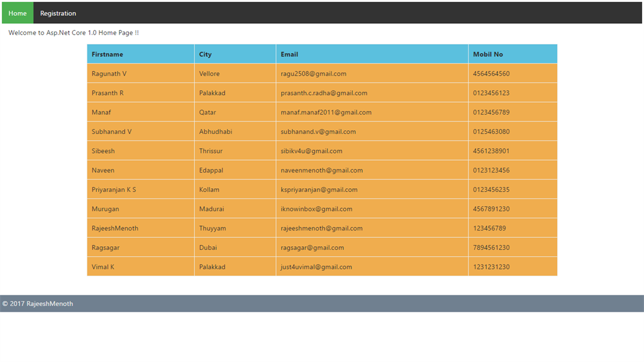The width and height of the screenshot is (644, 362).
Task: Select the name Vimal K
Action: coord(103,267)
